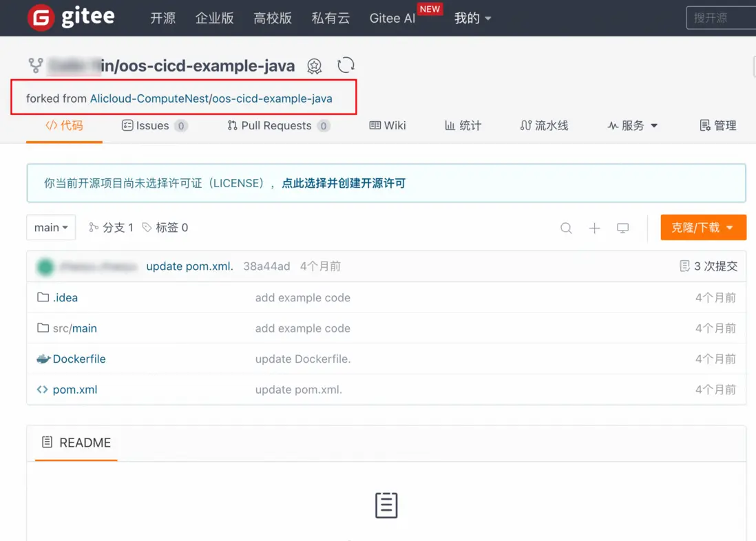The image size is (756, 541).
Task: Click add example code message in .idea row
Action: [x=303, y=297]
